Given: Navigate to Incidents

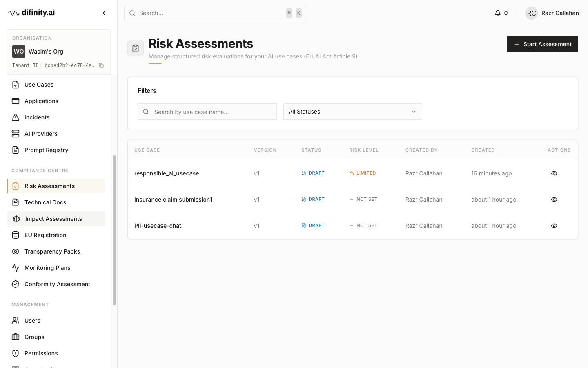Looking at the screenshot, I should coord(56,117).
